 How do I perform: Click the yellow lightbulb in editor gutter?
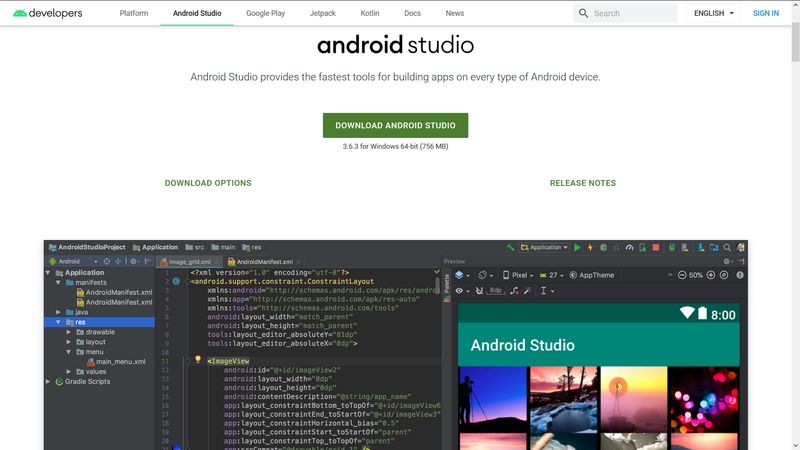coord(198,360)
